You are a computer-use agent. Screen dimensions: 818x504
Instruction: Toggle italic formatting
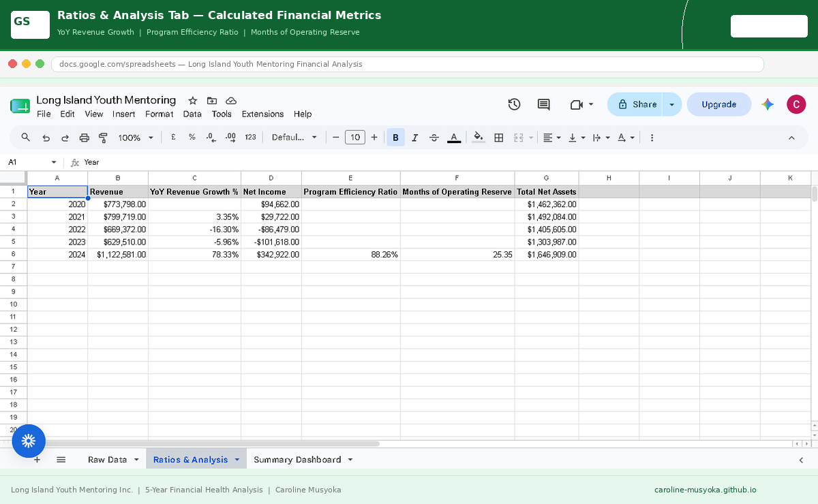tap(414, 138)
